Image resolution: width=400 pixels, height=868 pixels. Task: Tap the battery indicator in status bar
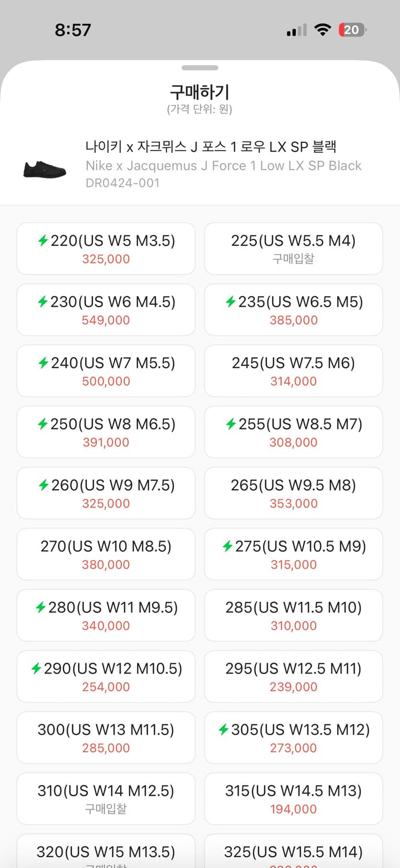click(x=352, y=30)
